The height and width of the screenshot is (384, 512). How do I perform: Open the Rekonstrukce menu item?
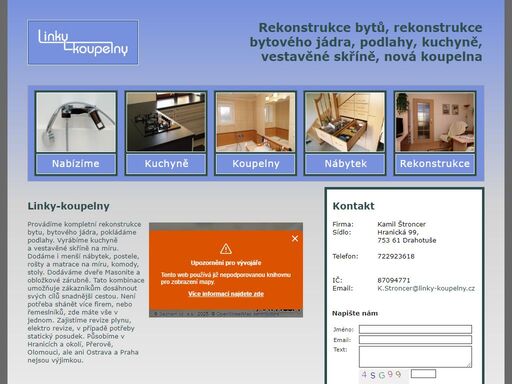(x=435, y=164)
